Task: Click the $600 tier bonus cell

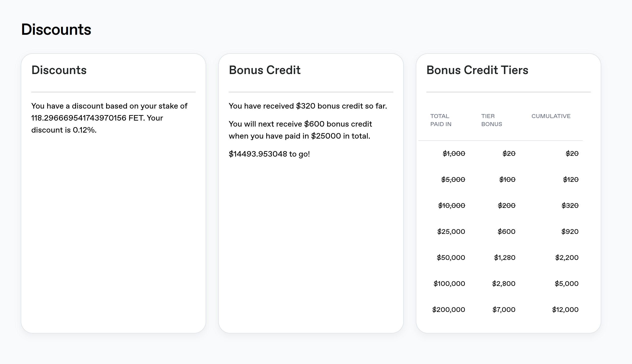Action: [x=506, y=231]
